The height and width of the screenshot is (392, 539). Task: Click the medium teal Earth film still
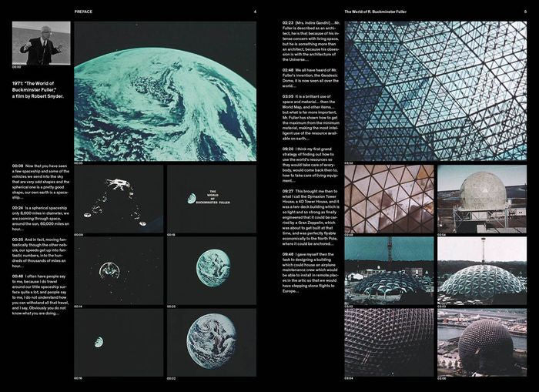[212, 270]
